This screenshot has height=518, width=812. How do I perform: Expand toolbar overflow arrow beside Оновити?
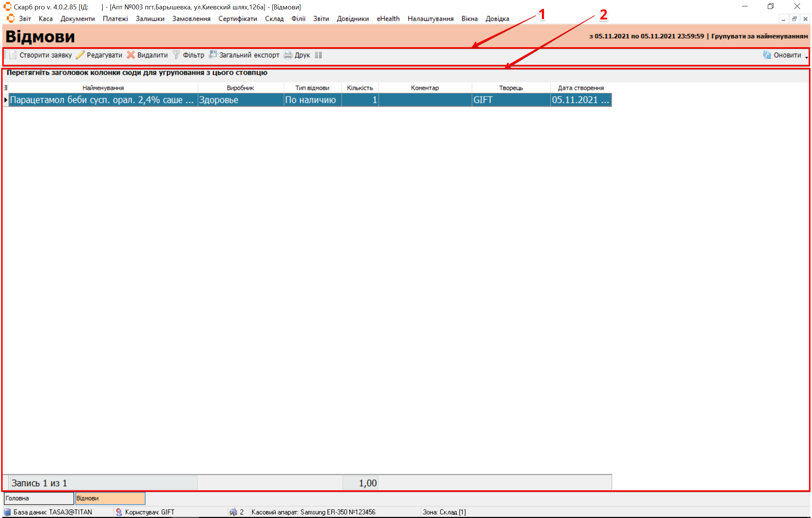[806, 57]
